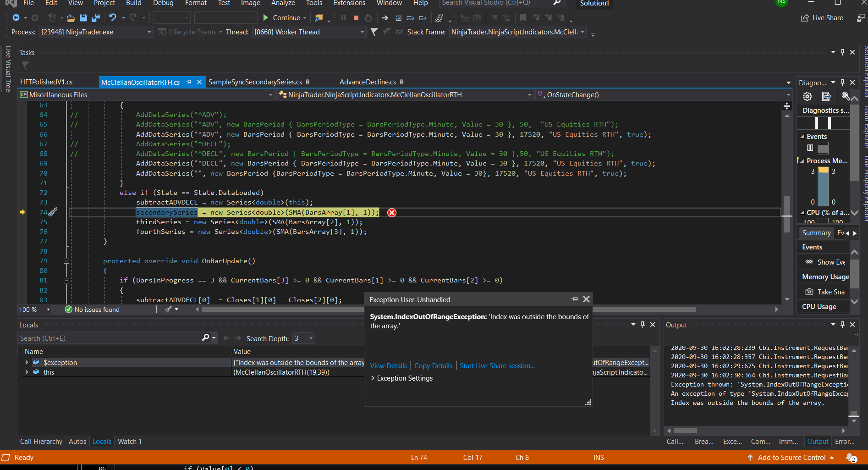Click the Restart debugging icon

(368, 18)
